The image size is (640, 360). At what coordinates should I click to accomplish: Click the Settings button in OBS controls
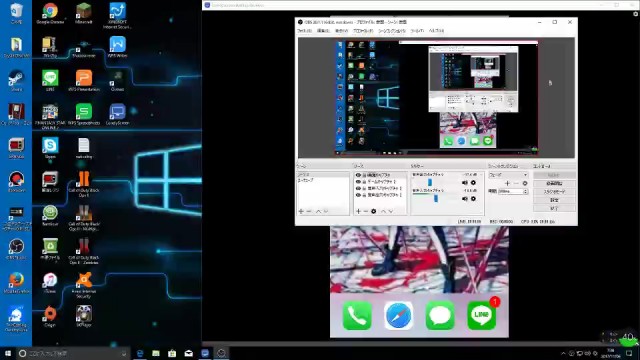(554, 200)
